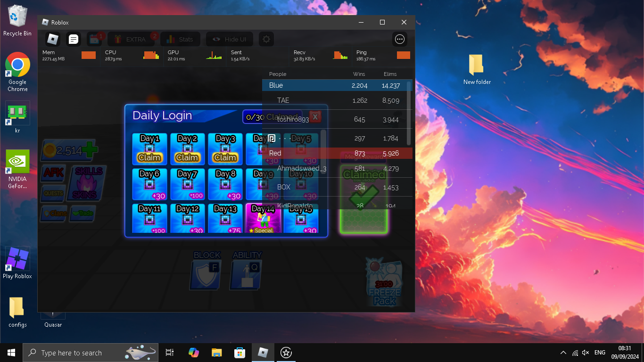This screenshot has height=362, width=644.
Task: Select player TAE in the leaderboard
Action: pos(337,100)
